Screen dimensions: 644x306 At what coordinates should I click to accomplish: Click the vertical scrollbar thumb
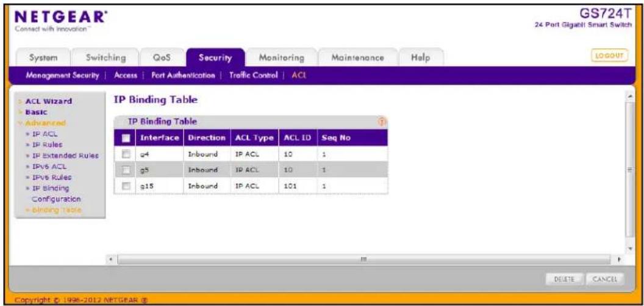[x=629, y=169]
